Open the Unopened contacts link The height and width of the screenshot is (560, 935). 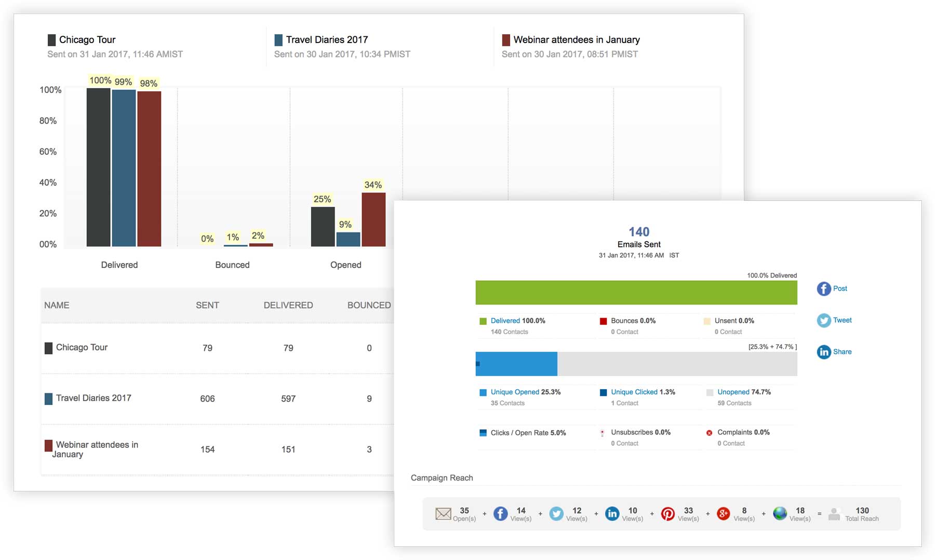733,392
